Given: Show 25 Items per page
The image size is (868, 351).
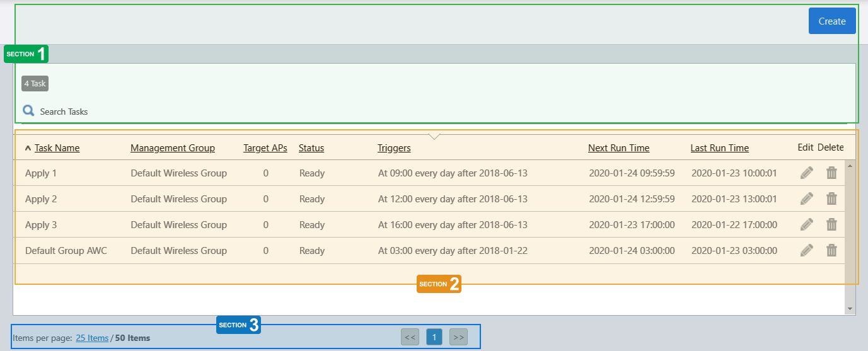Looking at the screenshot, I should (92, 338).
